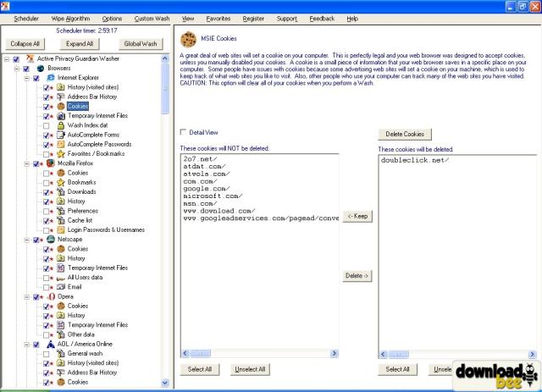Screen dimensions: 542x392
Task: Collapse the AOL / America Online tree node
Action: (26, 345)
